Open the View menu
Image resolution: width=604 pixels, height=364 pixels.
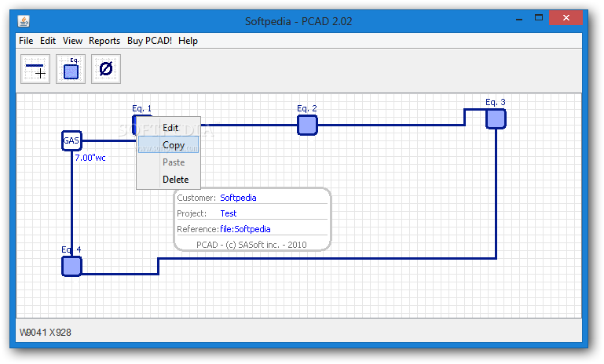click(x=72, y=41)
